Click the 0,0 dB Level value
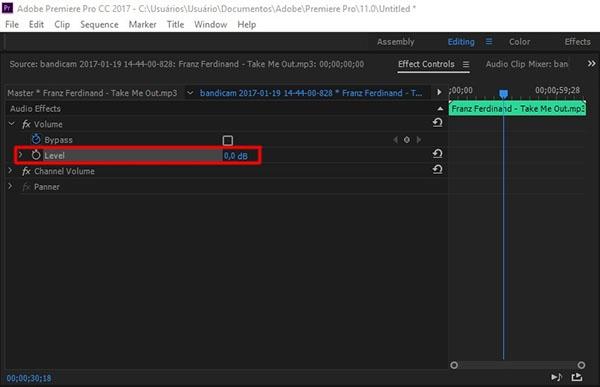Screen dimensions: 600x387 click(x=236, y=156)
